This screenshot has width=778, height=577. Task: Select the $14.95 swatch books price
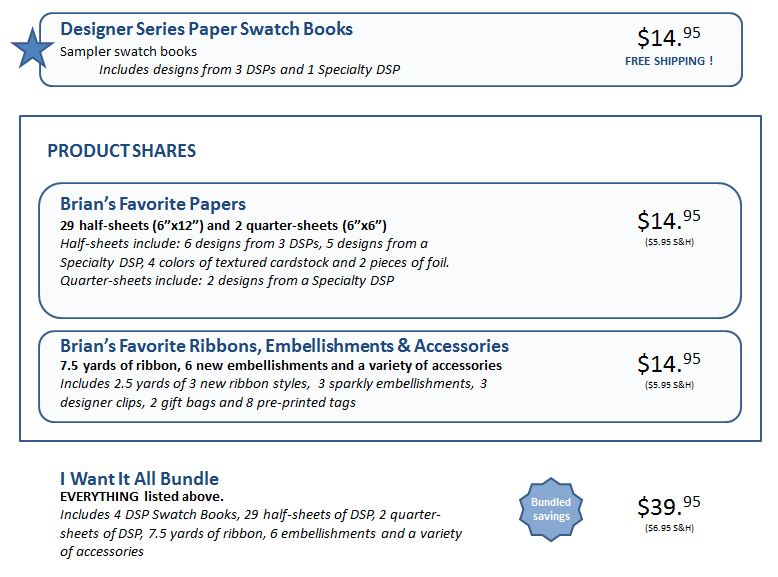pyautogui.click(x=669, y=37)
